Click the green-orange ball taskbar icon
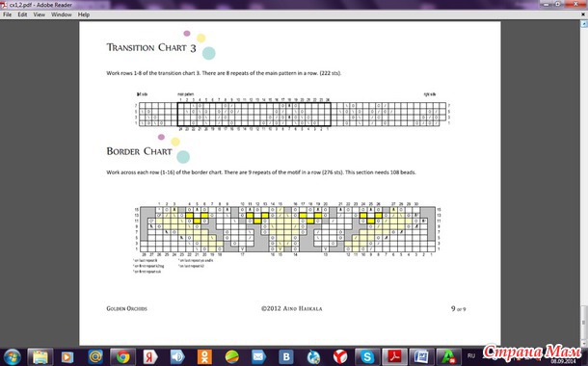The image size is (588, 366). coord(231,357)
